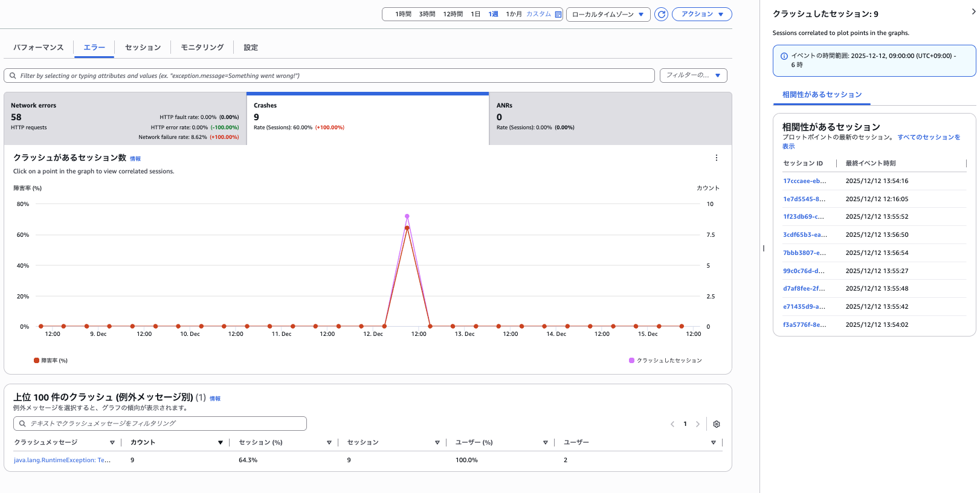Click the 情報 link next to the top crashes title
The height and width of the screenshot is (493, 980).
[215, 399]
